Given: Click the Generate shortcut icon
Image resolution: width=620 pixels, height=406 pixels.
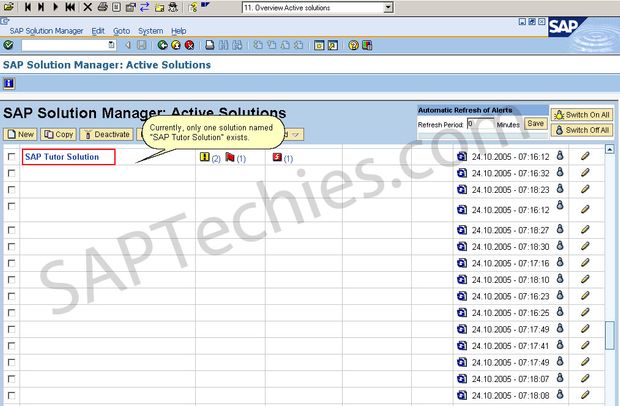Looking at the screenshot, I should pyautogui.click(x=333, y=45).
